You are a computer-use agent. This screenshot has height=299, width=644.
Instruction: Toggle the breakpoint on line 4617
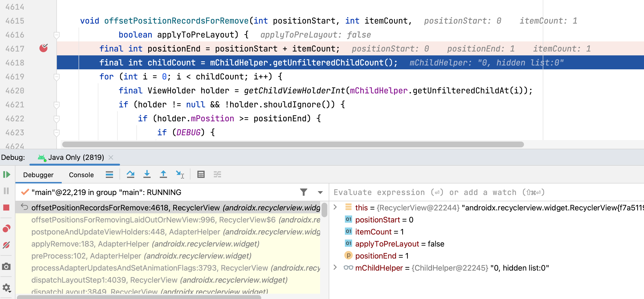[43, 48]
